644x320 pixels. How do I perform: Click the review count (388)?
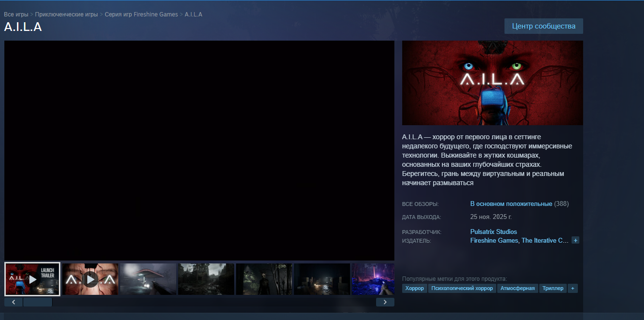coord(561,204)
